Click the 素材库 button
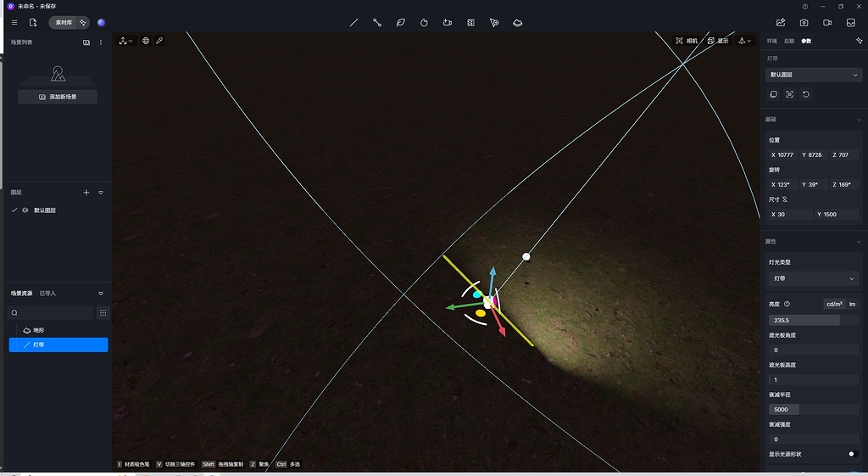 (64, 23)
